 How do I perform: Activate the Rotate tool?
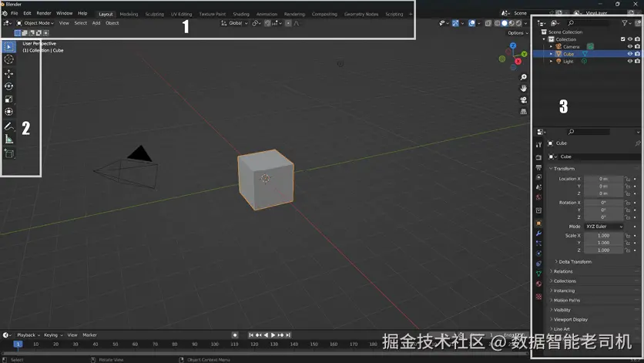pyautogui.click(x=9, y=86)
